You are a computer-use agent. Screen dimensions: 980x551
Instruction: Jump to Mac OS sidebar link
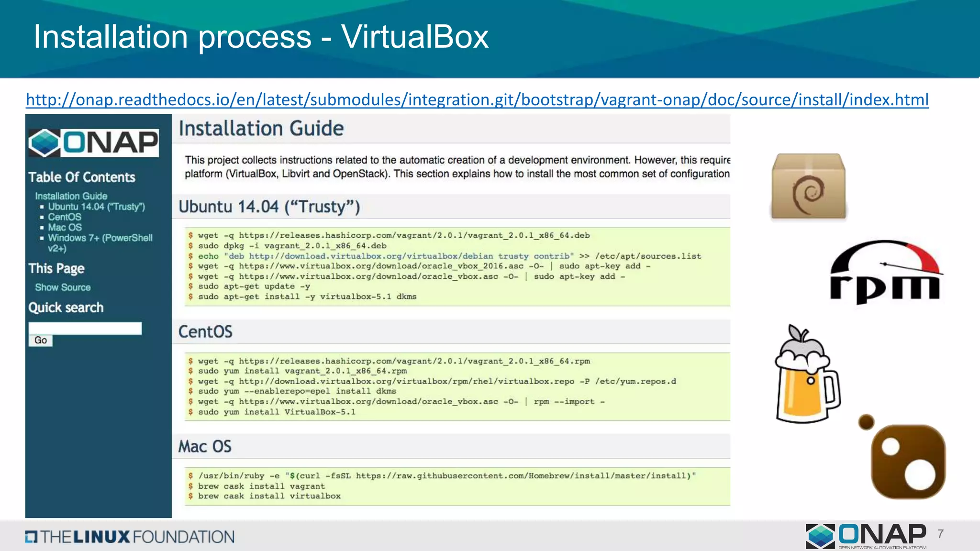pyautogui.click(x=65, y=228)
